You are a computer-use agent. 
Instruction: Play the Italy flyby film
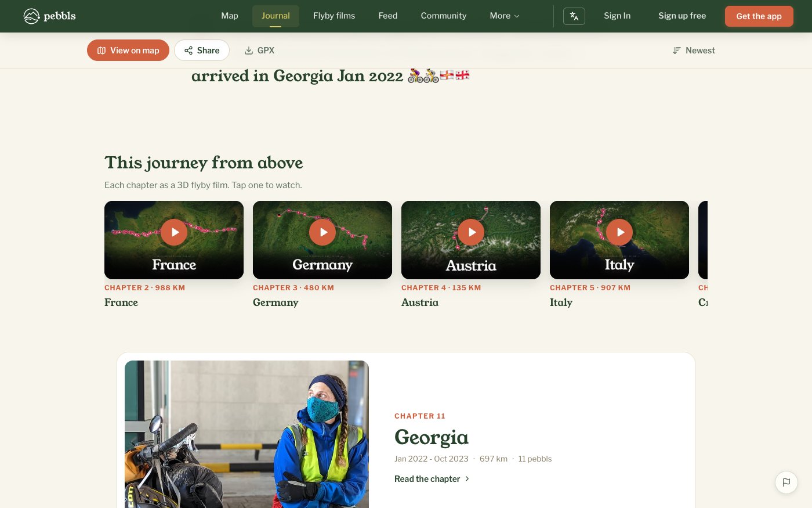(619, 232)
